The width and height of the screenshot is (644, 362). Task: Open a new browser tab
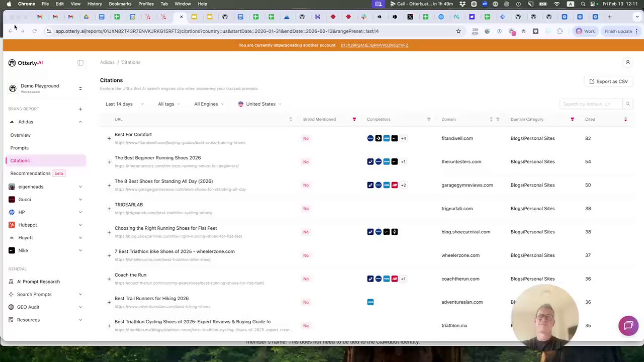[610, 17]
